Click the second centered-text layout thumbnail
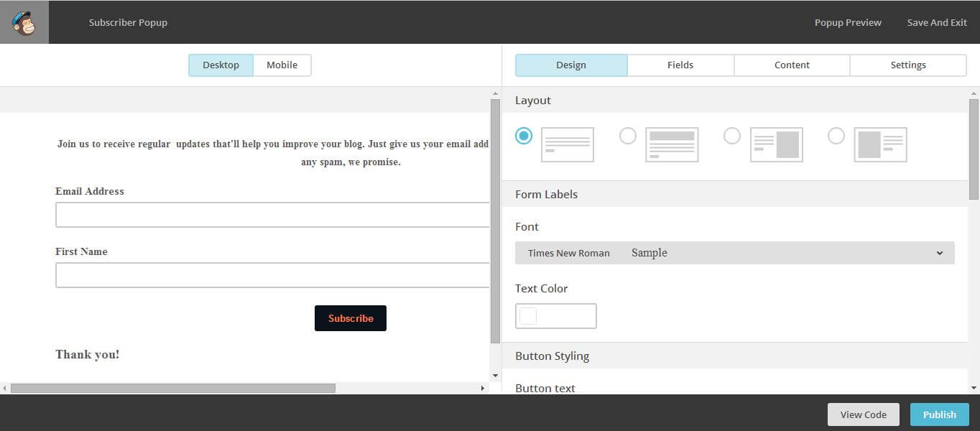Viewport: 980px width, 431px height. pyautogui.click(x=671, y=144)
